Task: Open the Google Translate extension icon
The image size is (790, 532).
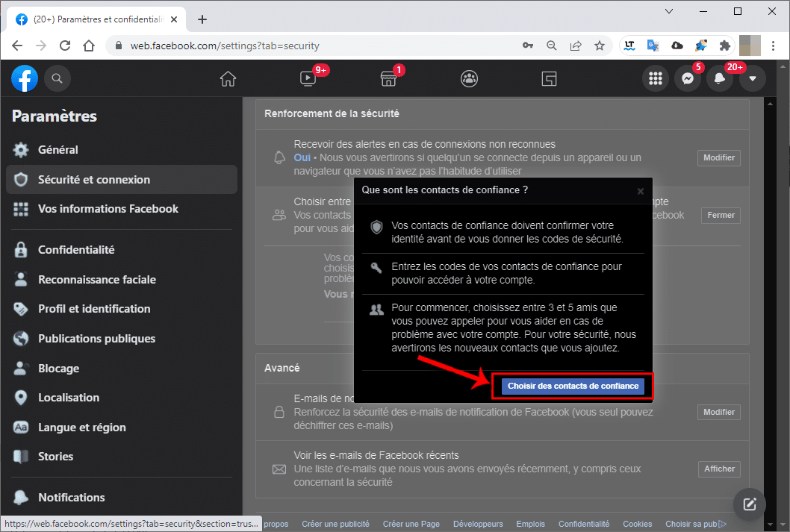Action: [x=653, y=46]
